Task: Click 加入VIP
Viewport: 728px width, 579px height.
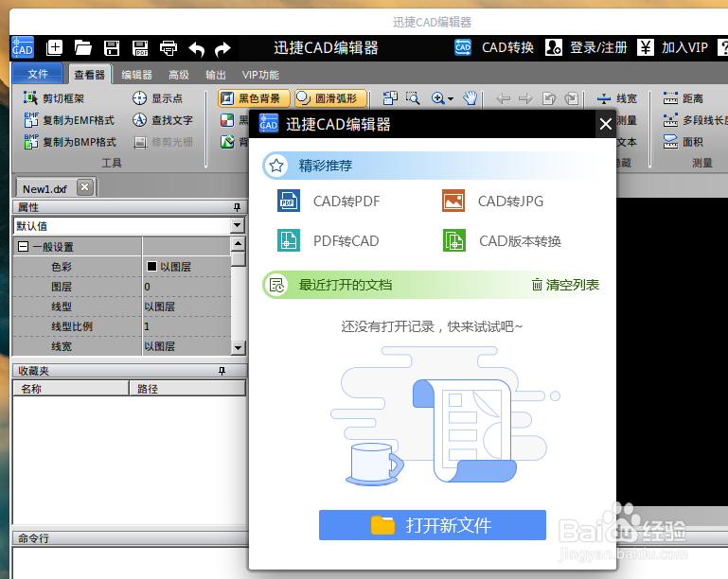Action: coord(672,47)
